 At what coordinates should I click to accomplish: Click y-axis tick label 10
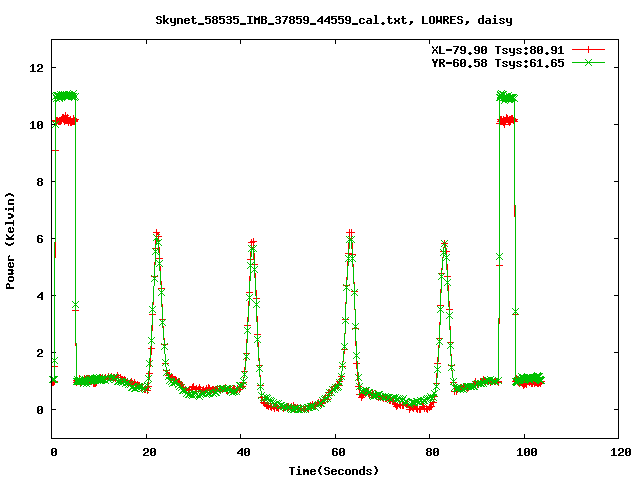37,125
